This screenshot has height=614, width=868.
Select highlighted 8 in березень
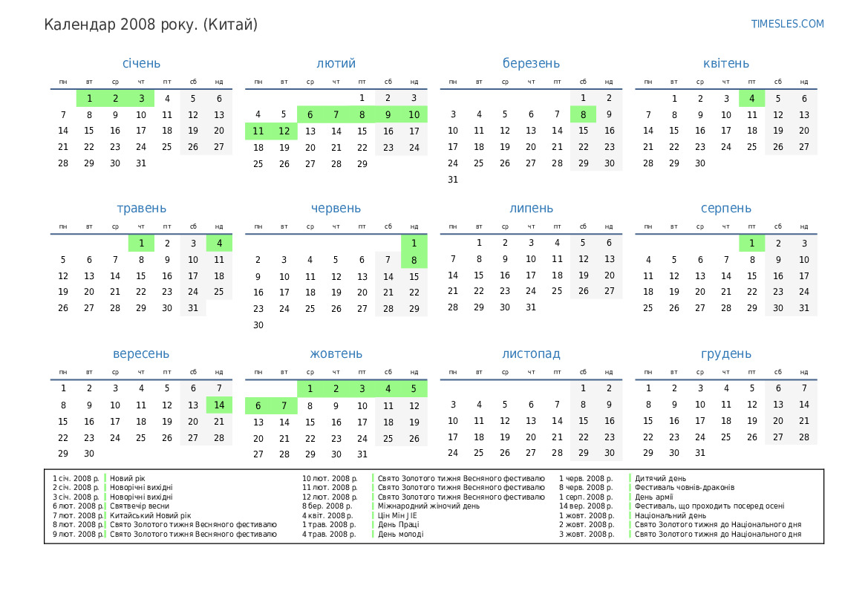[583, 114]
